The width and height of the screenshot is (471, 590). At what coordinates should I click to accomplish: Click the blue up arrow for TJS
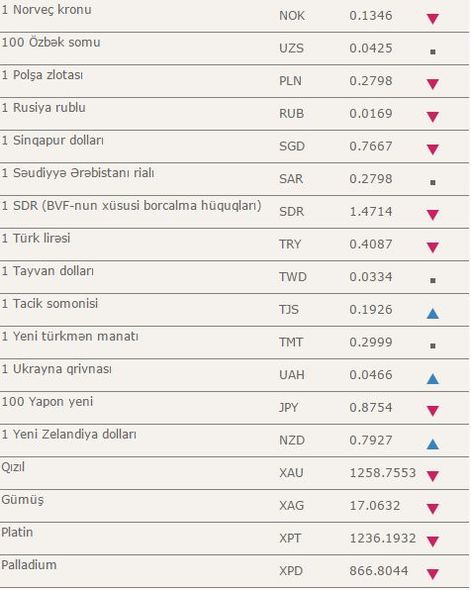click(433, 313)
